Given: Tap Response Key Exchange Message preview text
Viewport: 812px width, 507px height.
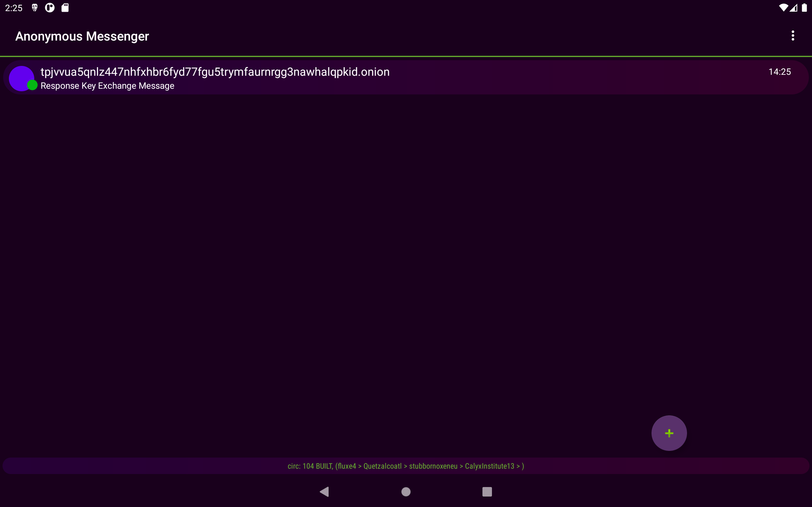Looking at the screenshot, I should pyautogui.click(x=108, y=86).
